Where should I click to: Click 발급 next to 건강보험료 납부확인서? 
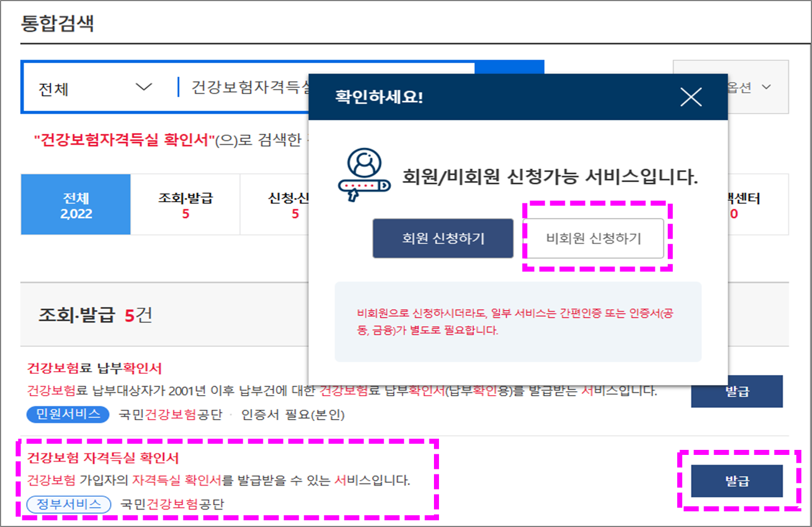pos(737,391)
